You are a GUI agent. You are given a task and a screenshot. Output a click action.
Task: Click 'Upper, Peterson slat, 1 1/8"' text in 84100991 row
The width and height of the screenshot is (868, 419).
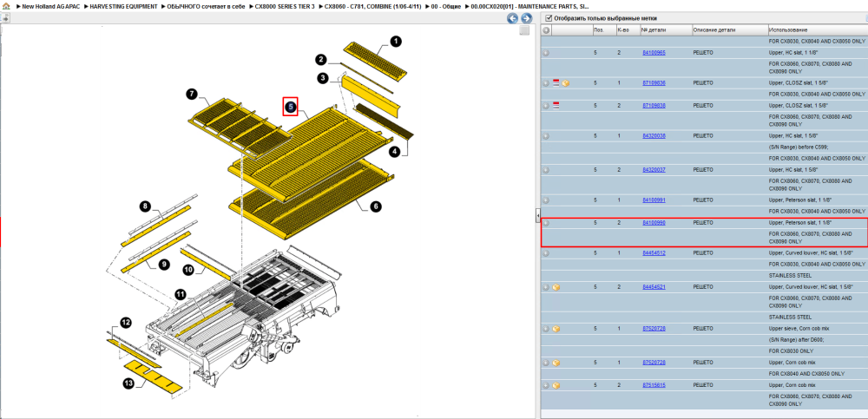(800, 200)
